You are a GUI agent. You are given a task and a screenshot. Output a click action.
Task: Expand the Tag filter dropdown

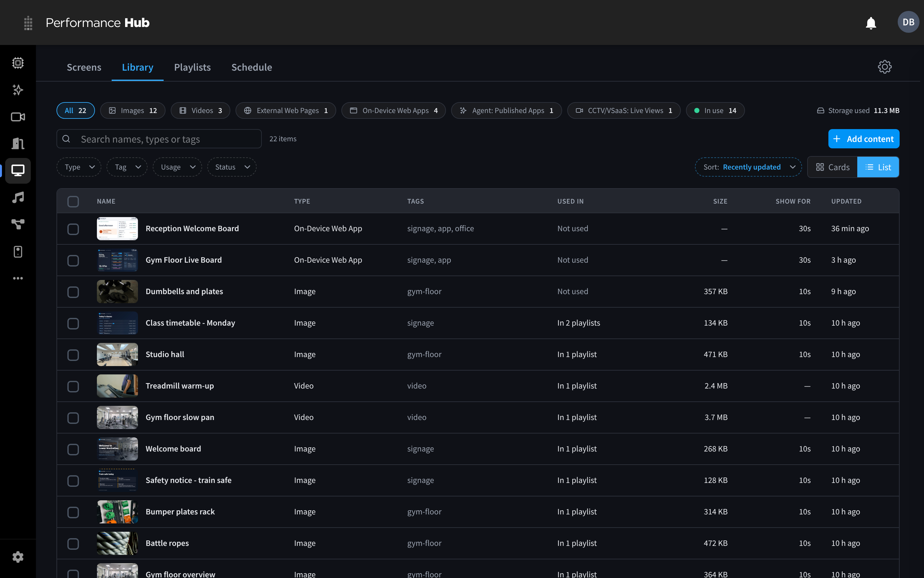click(127, 167)
